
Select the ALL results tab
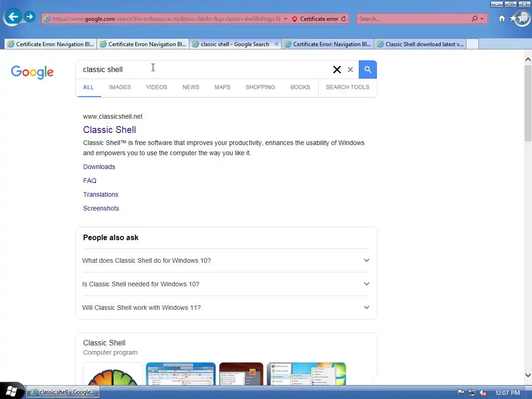click(89, 87)
